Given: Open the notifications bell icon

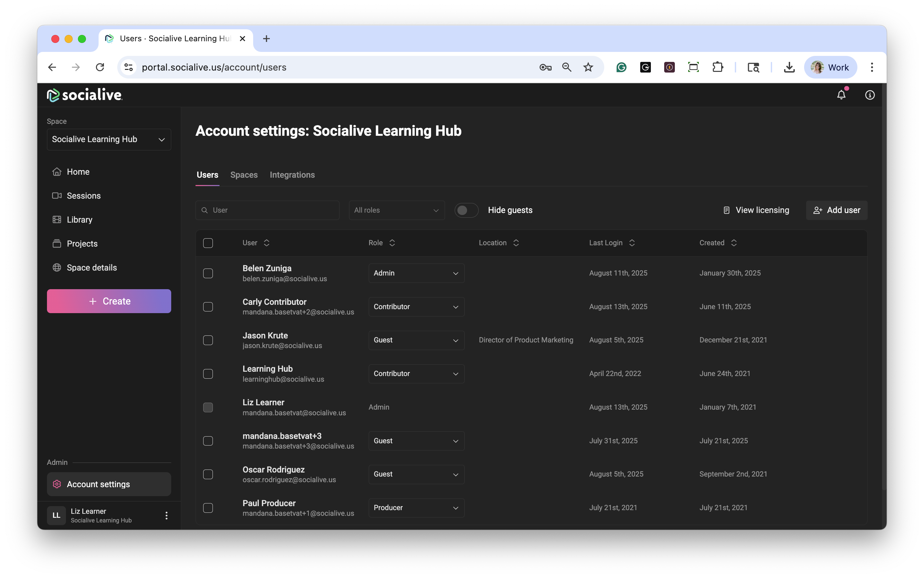Looking at the screenshot, I should (841, 95).
